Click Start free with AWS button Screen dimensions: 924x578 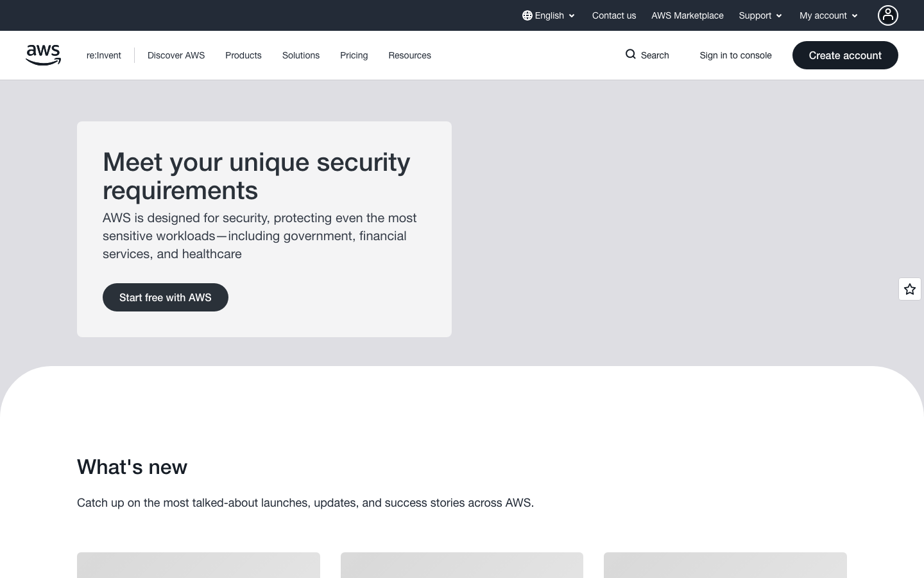pos(166,297)
